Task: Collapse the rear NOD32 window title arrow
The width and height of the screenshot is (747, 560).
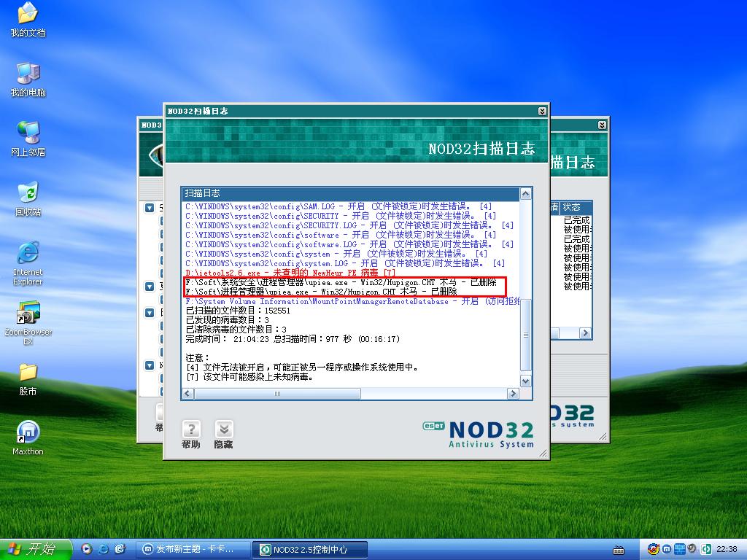Action: (x=602, y=125)
